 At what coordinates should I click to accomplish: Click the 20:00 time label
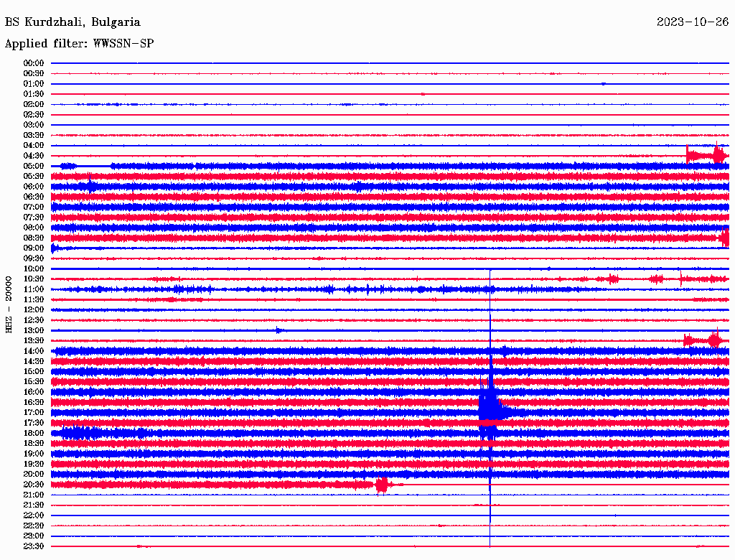click(x=33, y=474)
